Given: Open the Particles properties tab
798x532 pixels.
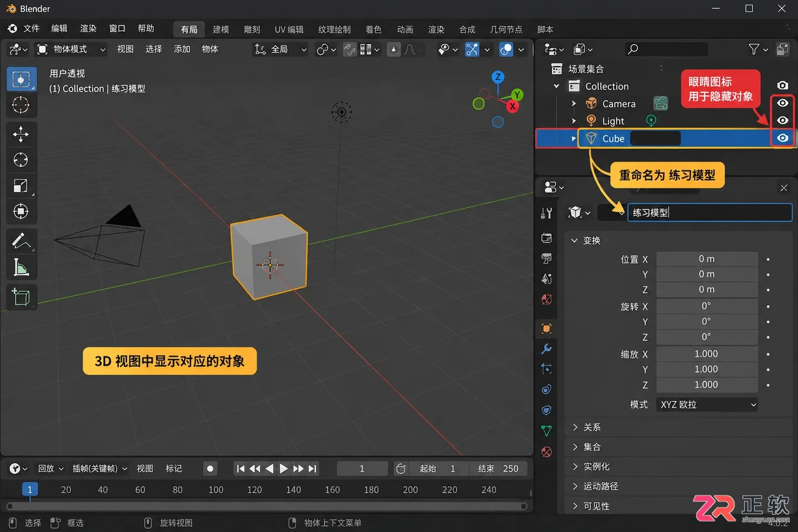Looking at the screenshot, I should (546, 369).
